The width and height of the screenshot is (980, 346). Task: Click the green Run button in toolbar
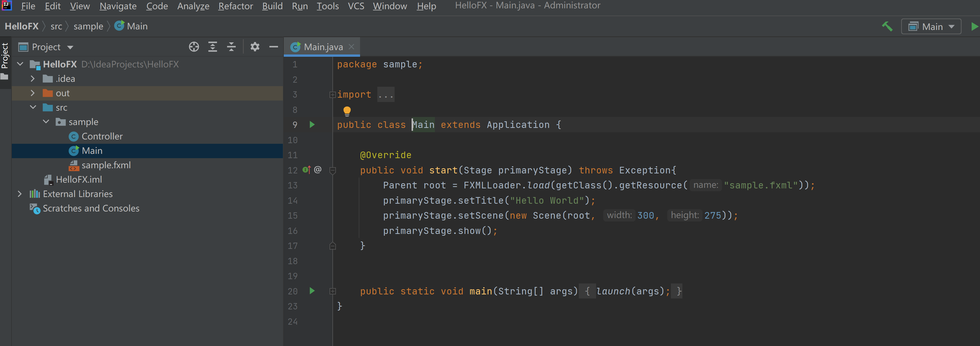tap(973, 26)
